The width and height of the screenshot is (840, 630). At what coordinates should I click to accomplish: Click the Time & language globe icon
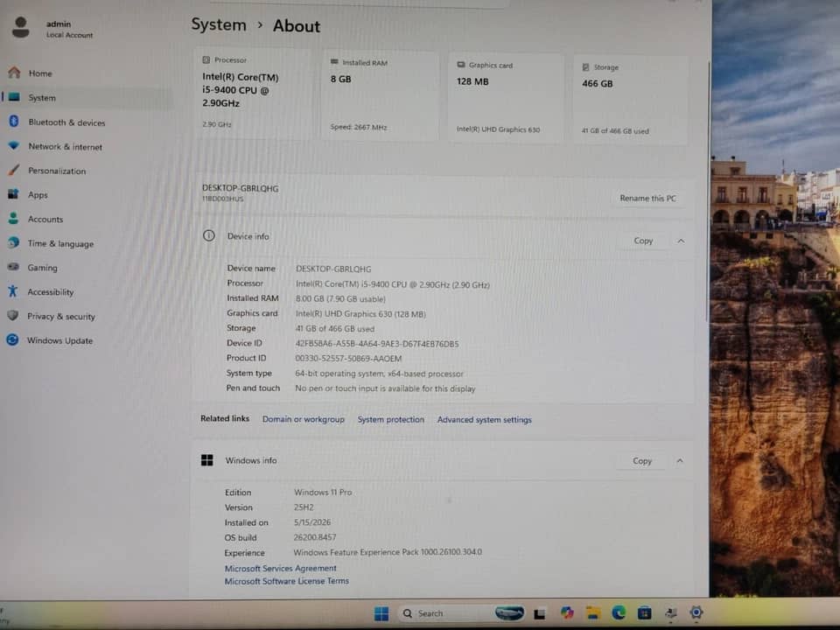13,242
